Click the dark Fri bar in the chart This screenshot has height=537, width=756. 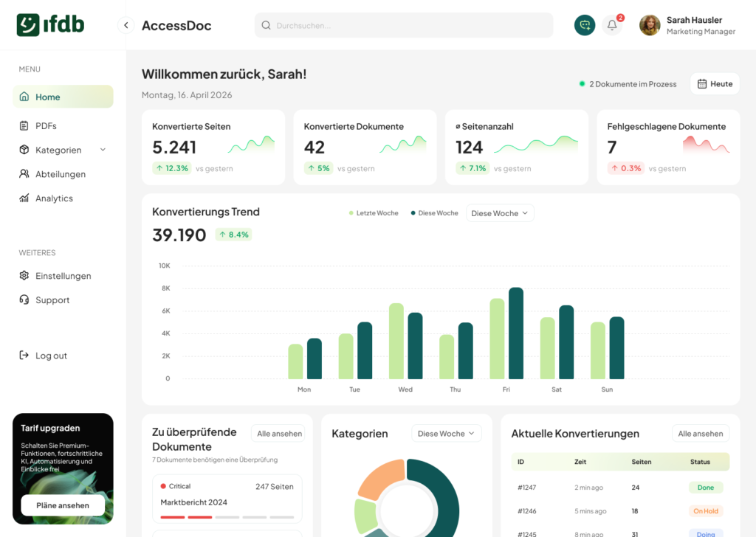point(516,333)
